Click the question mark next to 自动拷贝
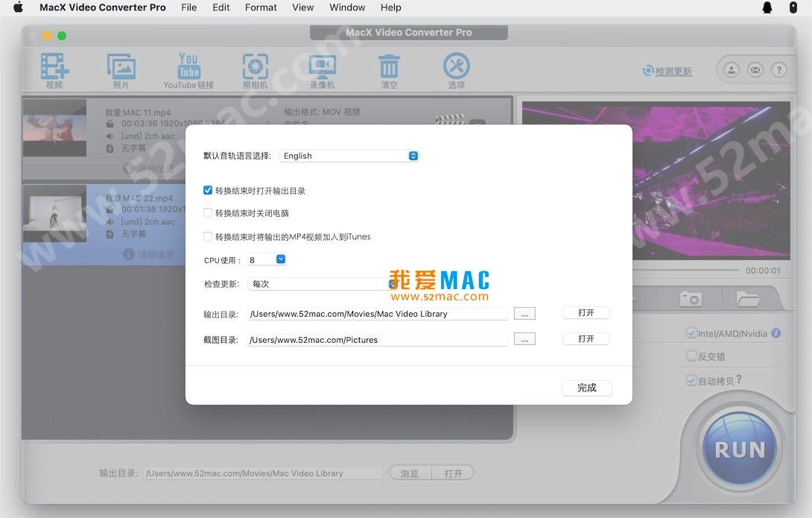Viewport: 812px width, 518px height. coord(739,379)
